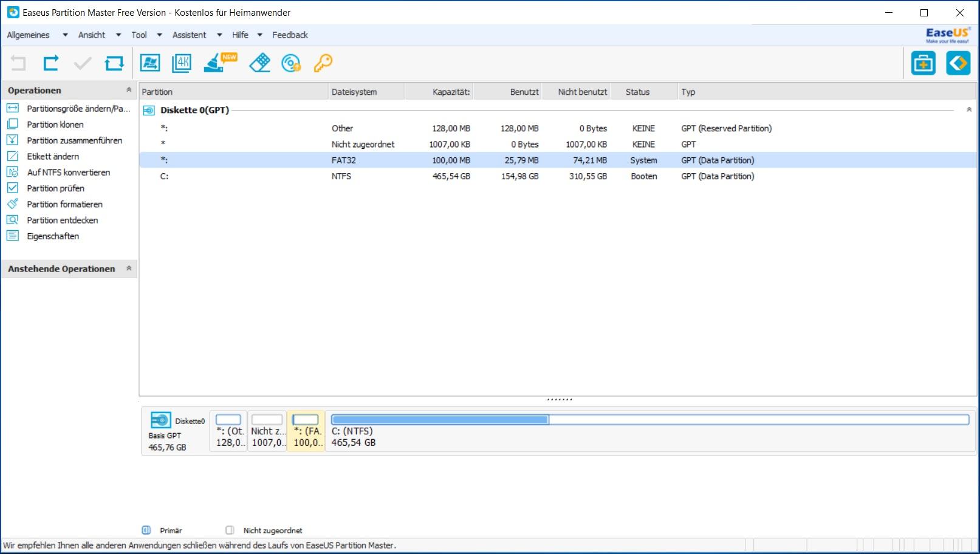Select the 'Other' file system cell
The width and height of the screenshot is (980, 554).
pyautogui.click(x=342, y=128)
